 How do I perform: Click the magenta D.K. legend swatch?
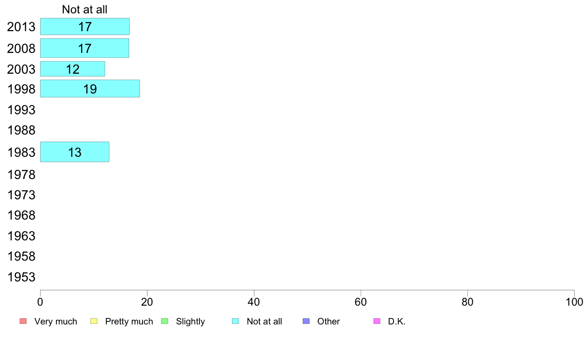click(377, 321)
